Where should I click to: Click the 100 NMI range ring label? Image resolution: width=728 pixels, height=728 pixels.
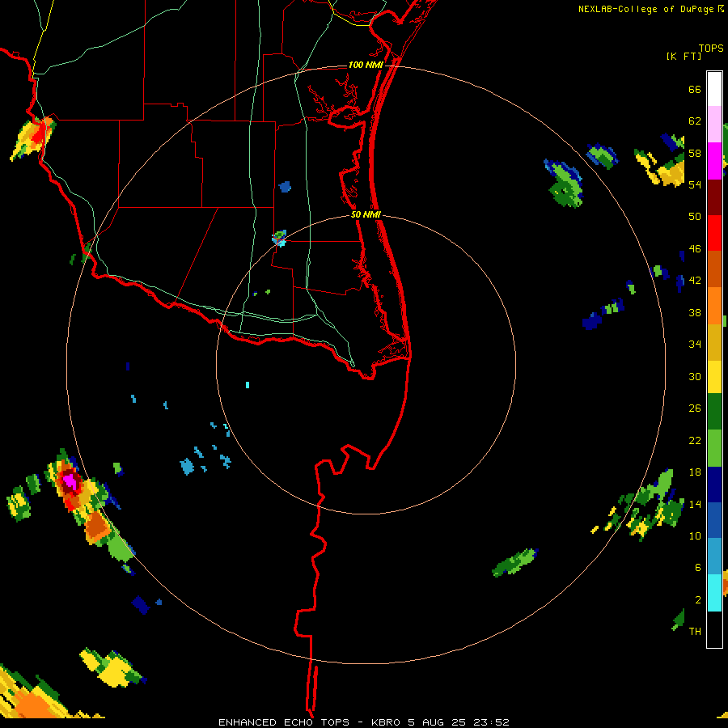coord(366,65)
